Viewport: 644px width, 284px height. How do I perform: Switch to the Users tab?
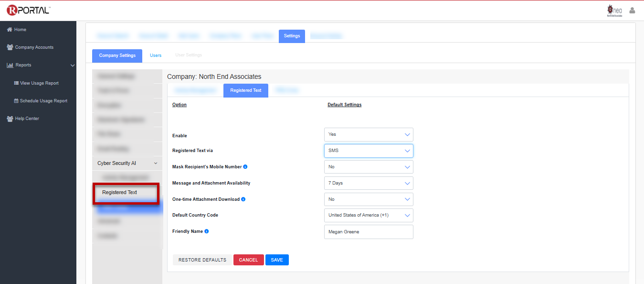(156, 55)
